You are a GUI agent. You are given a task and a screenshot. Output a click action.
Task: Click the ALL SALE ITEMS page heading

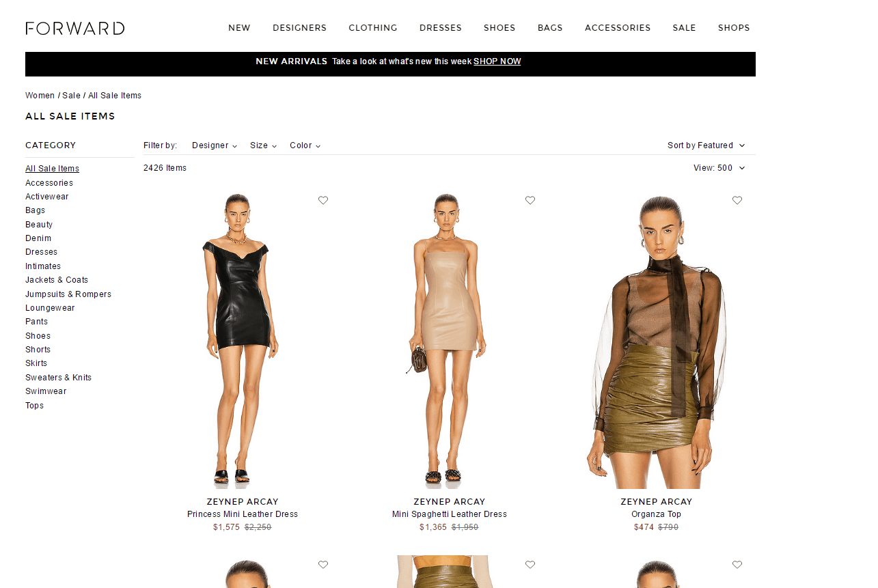coord(70,116)
